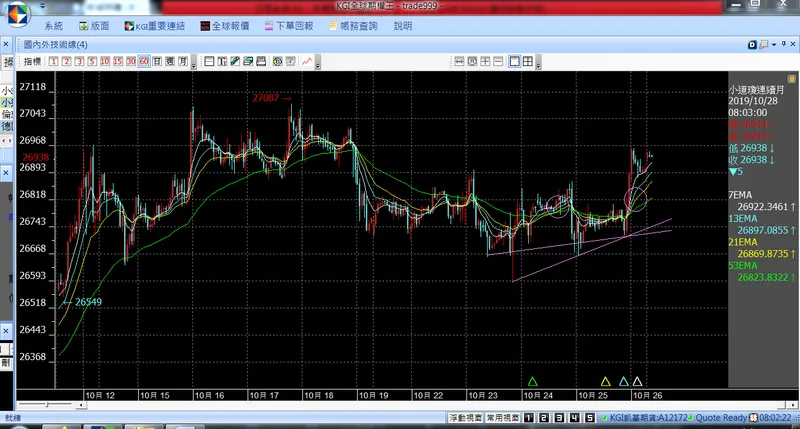The height and width of the screenshot is (429, 800).
Task: Switch to workspace 2 in status bar
Action: tap(544, 418)
